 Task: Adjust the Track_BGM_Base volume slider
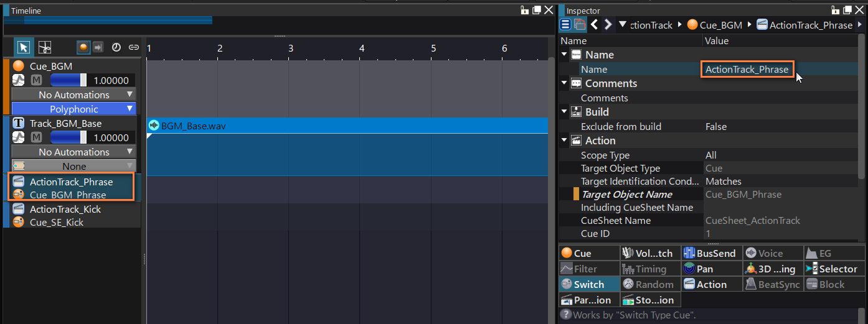(x=68, y=137)
